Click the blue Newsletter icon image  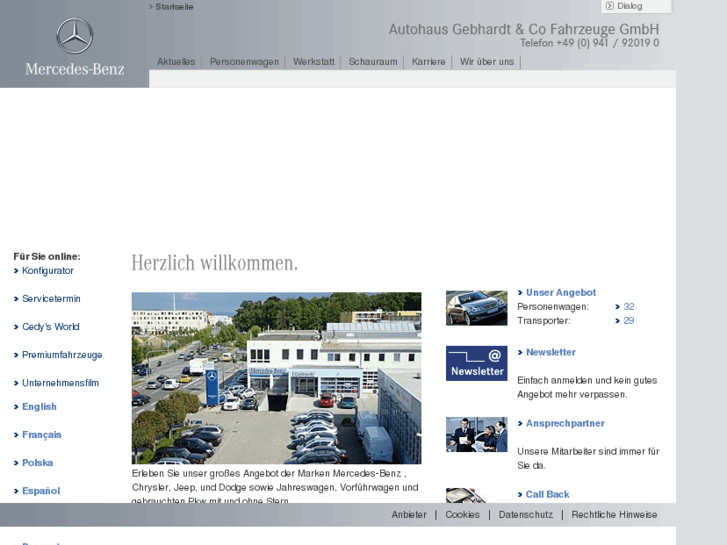point(477,363)
